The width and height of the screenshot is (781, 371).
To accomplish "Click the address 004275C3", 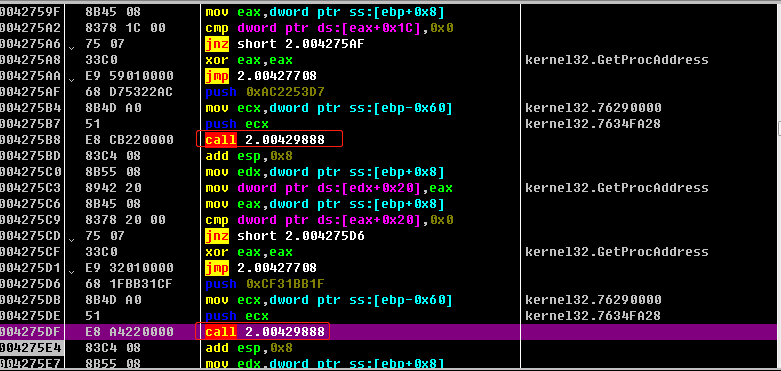I will [29, 188].
